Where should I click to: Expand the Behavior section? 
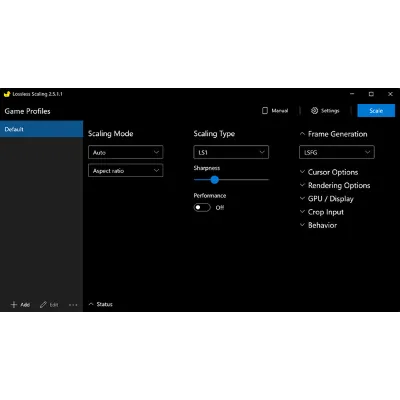(x=318, y=225)
